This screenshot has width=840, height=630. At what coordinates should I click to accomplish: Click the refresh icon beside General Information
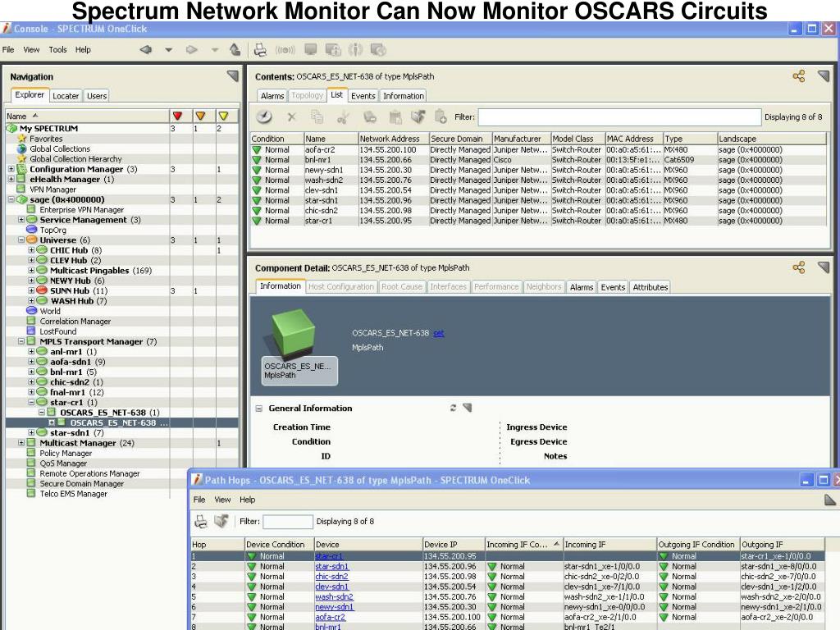[453, 408]
